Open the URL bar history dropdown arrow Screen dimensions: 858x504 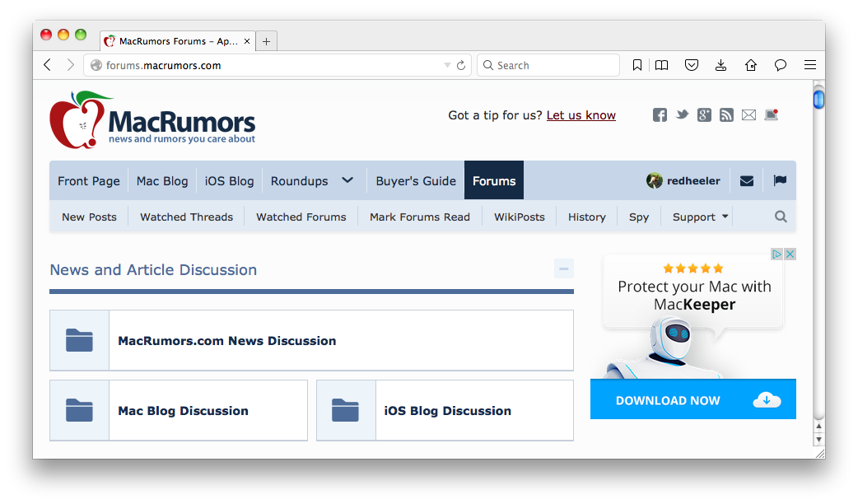447,65
